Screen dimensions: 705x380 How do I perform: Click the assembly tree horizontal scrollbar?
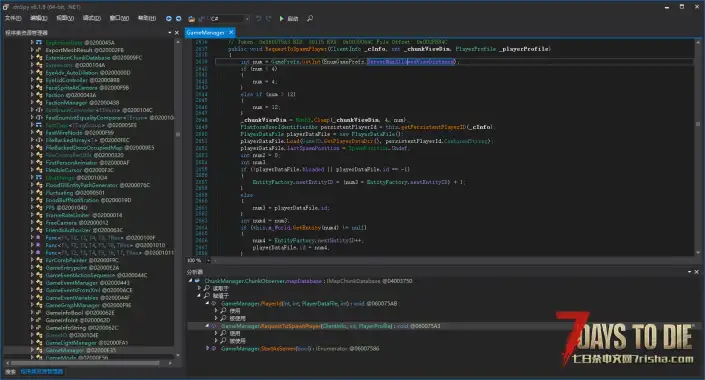(85, 362)
